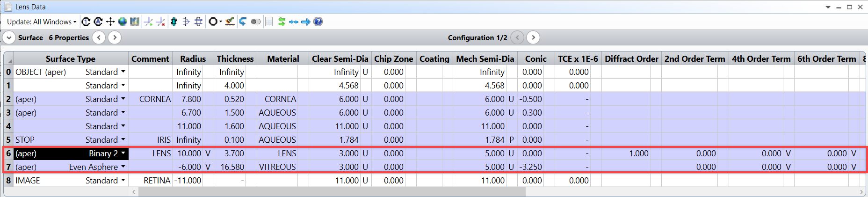Click the Diffract Order cell showing 1.000

pyautogui.click(x=626, y=153)
